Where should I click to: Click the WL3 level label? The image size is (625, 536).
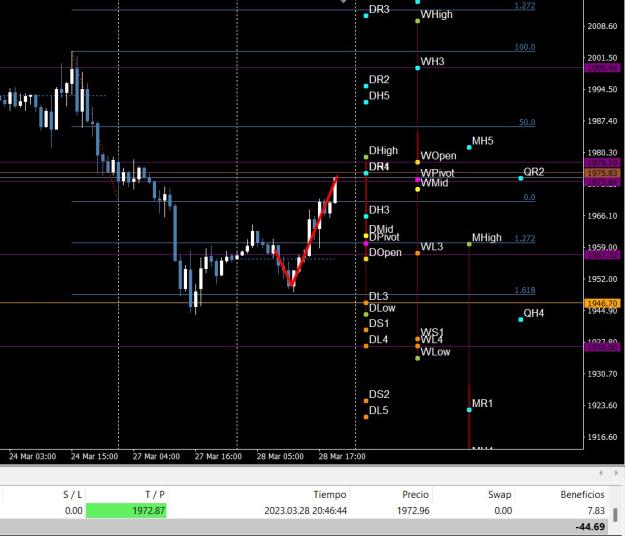[432, 247]
